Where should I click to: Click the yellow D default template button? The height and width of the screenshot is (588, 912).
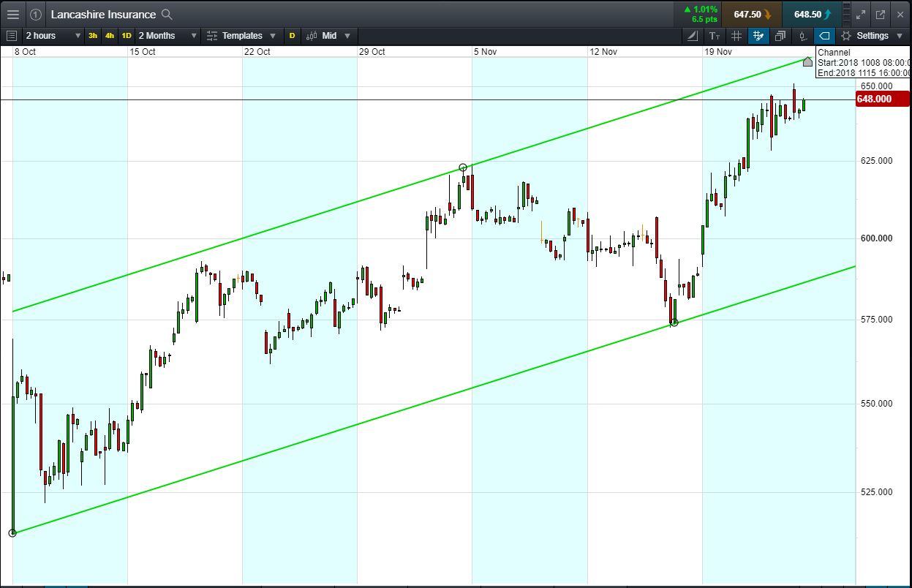[292, 35]
